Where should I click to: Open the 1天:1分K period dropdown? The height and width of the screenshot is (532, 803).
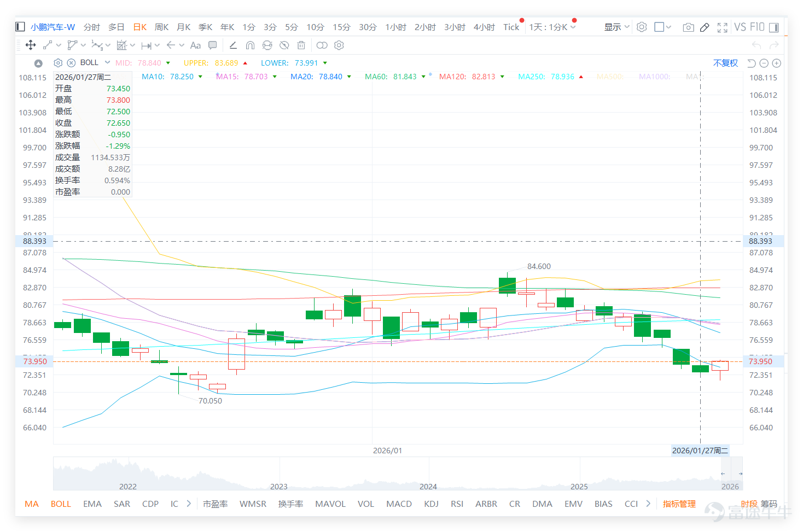pyautogui.click(x=552, y=27)
